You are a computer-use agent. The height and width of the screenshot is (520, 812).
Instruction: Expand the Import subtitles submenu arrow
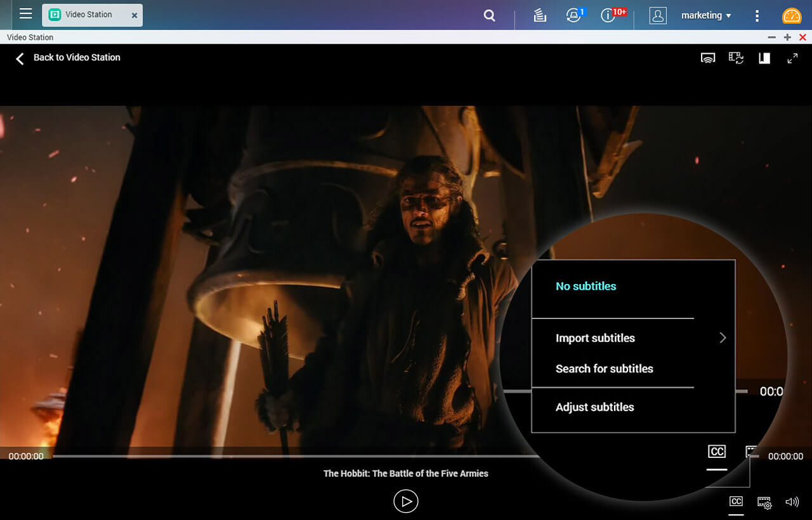point(723,338)
